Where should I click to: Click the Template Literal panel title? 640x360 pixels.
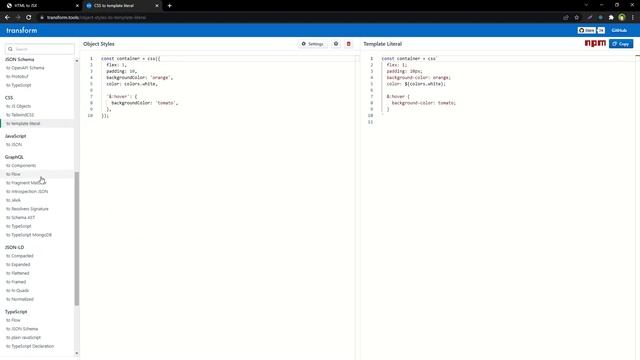pyautogui.click(x=382, y=44)
